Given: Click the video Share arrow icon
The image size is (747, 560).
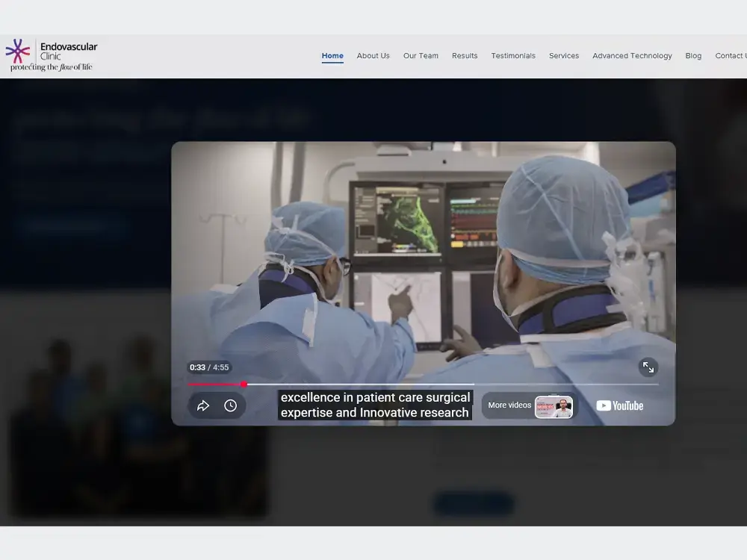Looking at the screenshot, I should (x=203, y=405).
